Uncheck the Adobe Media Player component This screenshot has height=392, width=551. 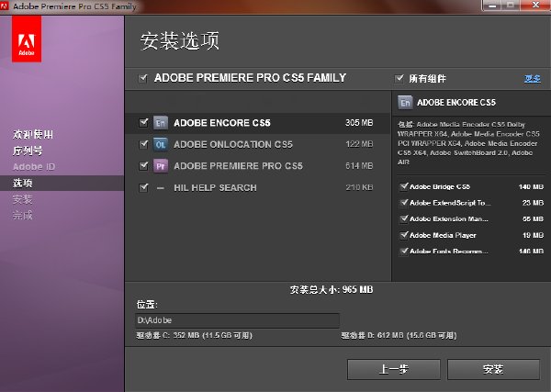(x=404, y=235)
